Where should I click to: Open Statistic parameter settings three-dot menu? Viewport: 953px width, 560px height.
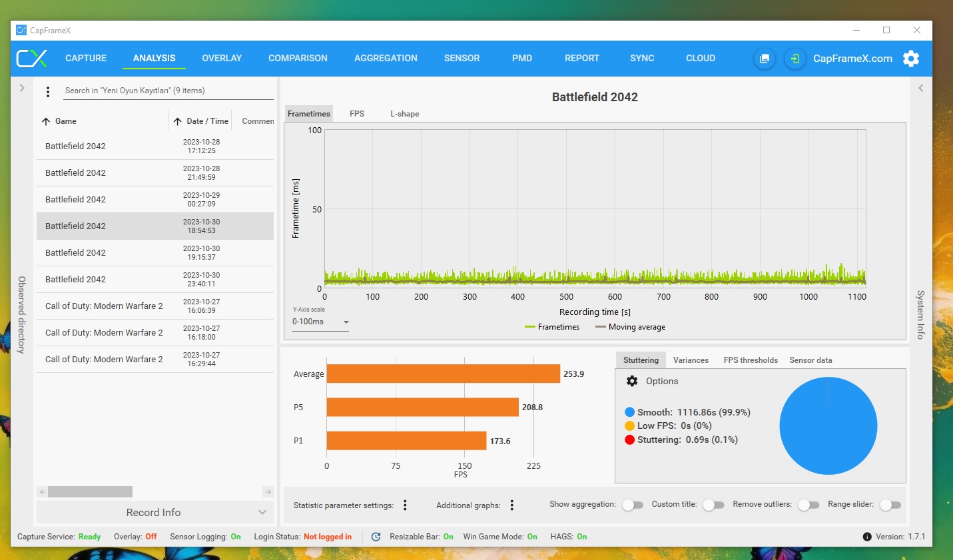405,505
